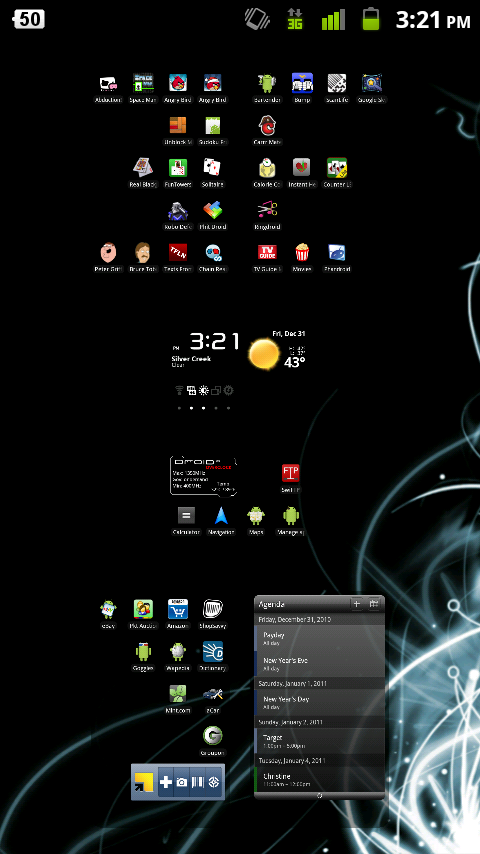This screenshot has width=480, height=854.
Task: Tap the barcode button on note widget
Action: pos(198,782)
